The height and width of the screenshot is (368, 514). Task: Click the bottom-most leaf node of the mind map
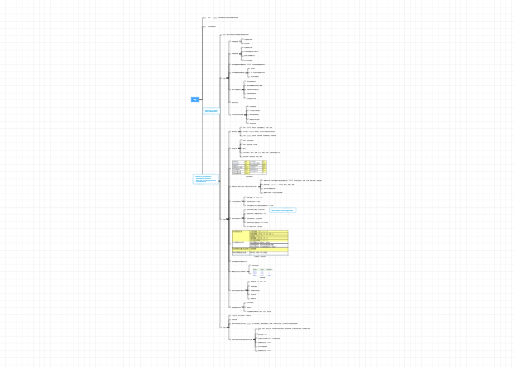(x=265, y=351)
